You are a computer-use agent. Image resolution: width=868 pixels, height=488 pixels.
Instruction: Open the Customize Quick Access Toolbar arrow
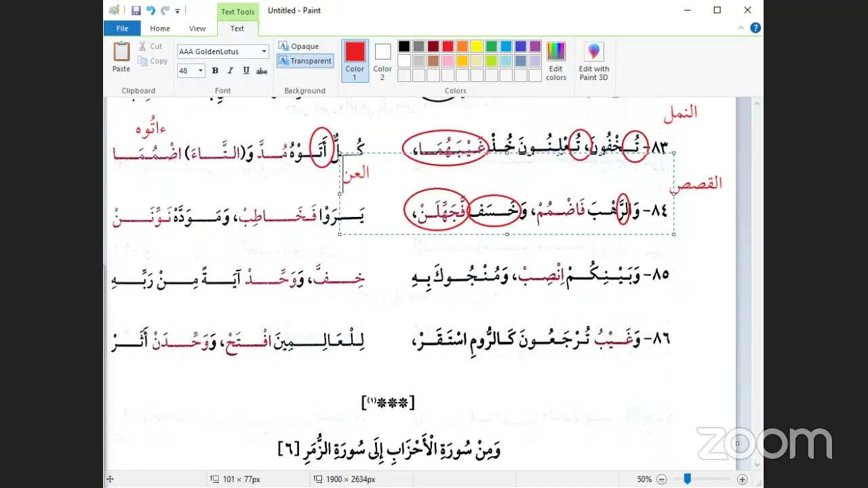(178, 11)
